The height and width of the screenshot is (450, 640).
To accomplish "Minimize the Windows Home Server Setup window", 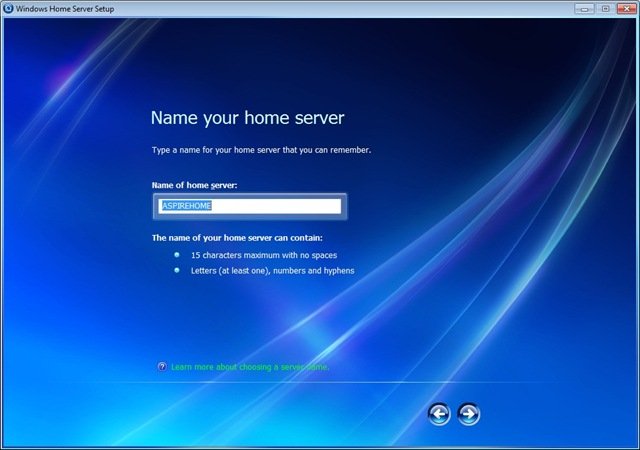I will [584, 9].
